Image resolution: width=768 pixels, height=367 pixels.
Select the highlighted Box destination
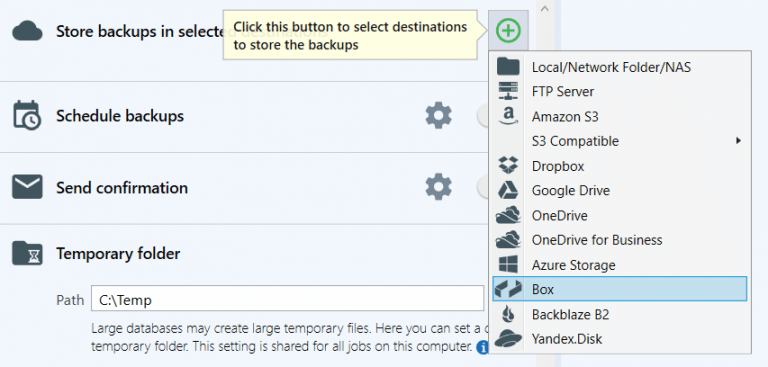(x=620, y=289)
